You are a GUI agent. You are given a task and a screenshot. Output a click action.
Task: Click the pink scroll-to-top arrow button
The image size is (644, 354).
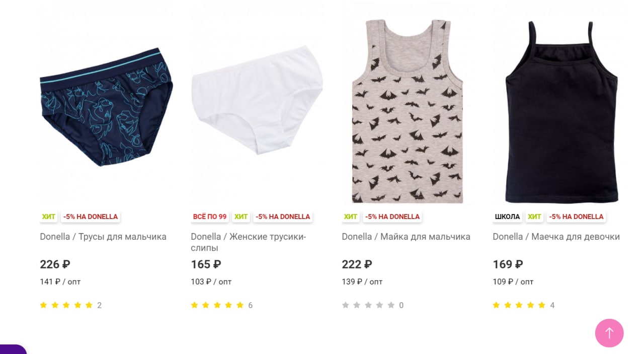(609, 333)
